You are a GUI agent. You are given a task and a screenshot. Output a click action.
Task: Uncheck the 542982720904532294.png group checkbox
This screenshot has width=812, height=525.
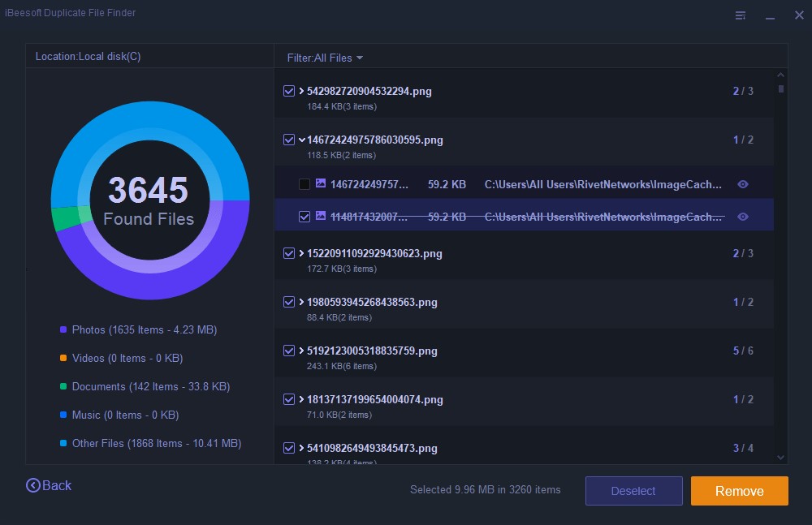(289, 91)
